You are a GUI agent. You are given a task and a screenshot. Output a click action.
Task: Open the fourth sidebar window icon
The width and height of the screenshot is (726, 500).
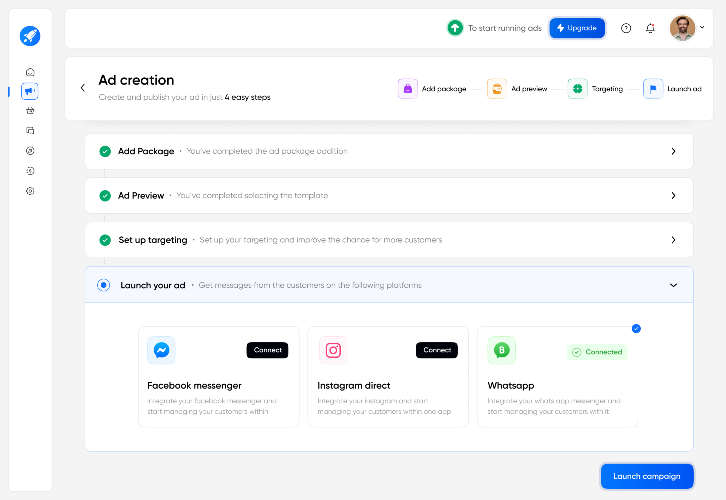pos(30,131)
